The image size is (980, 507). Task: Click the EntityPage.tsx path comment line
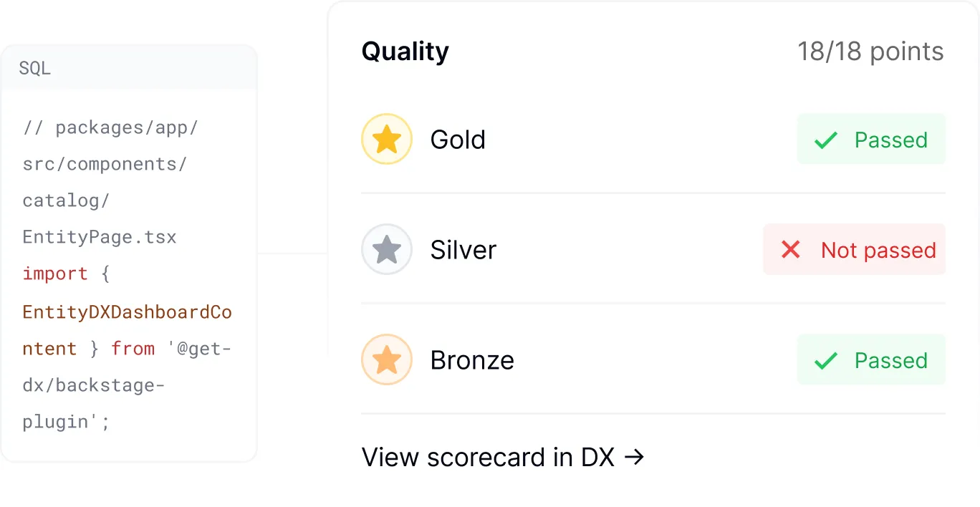[x=100, y=237]
